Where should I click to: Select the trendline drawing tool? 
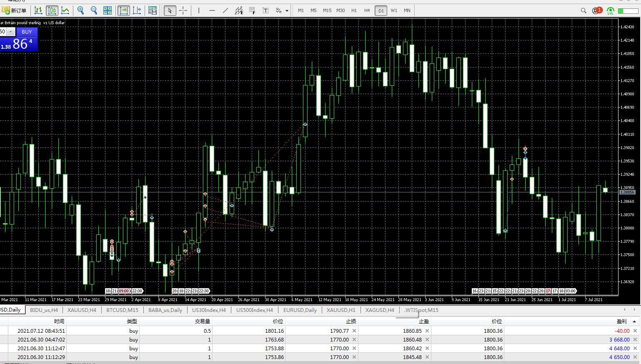225,10
